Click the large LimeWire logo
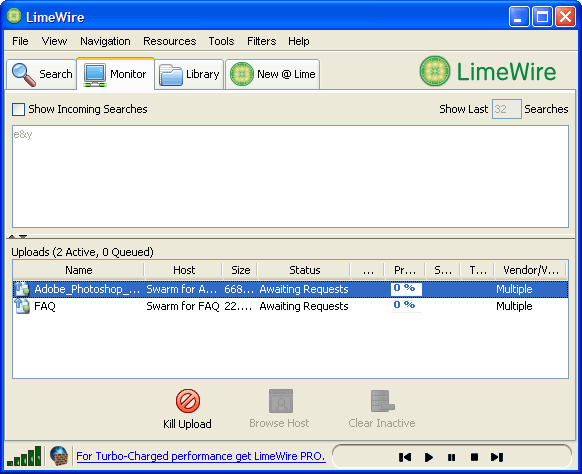582x474 pixels. pos(488,71)
